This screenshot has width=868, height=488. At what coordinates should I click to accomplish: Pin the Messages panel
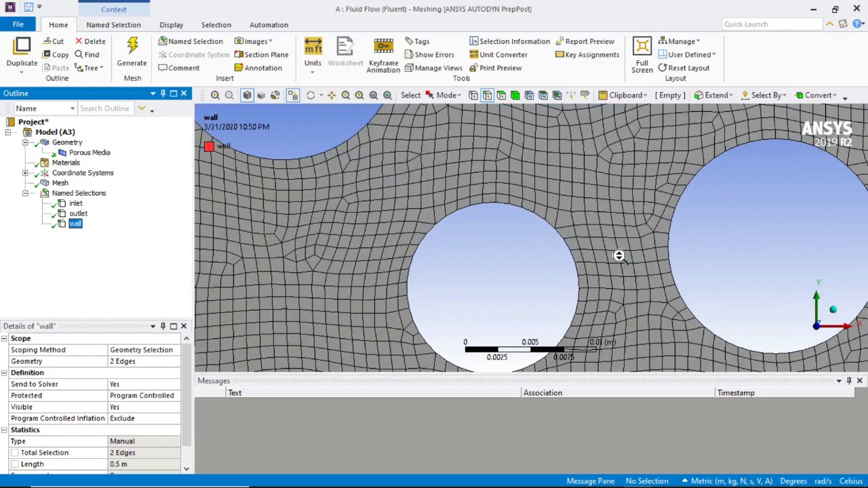[849, 381]
